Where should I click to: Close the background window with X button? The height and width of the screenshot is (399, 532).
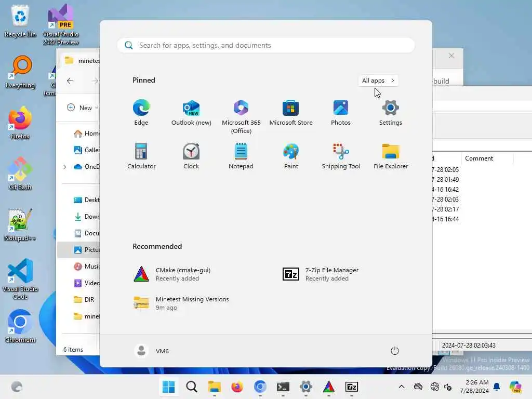pos(451,56)
